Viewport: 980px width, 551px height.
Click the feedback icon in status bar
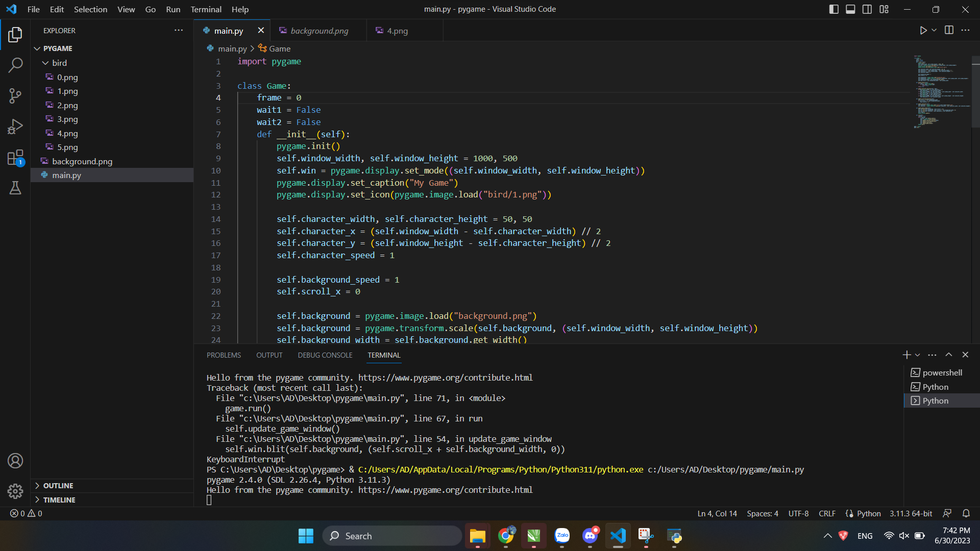click(x=947, y=513)
